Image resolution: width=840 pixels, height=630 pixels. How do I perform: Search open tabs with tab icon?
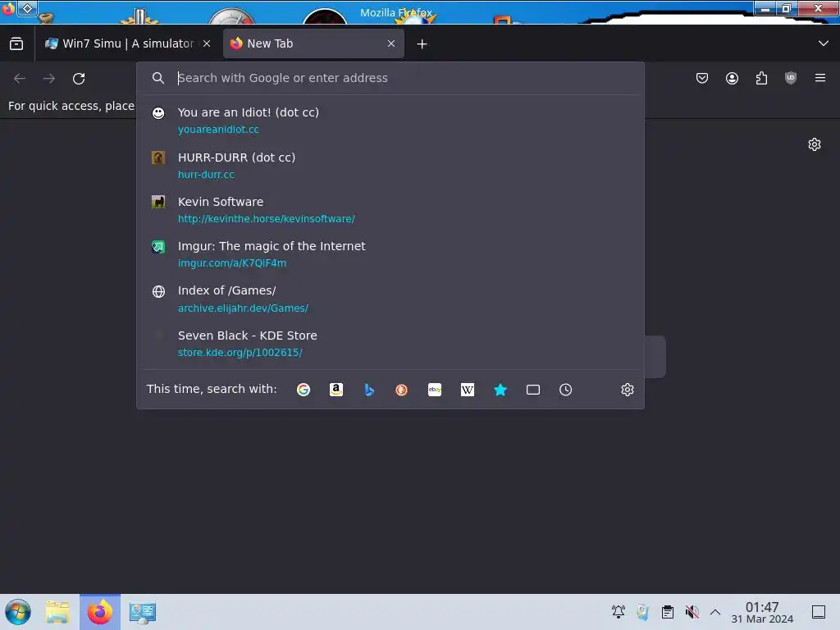pos(533,390)
